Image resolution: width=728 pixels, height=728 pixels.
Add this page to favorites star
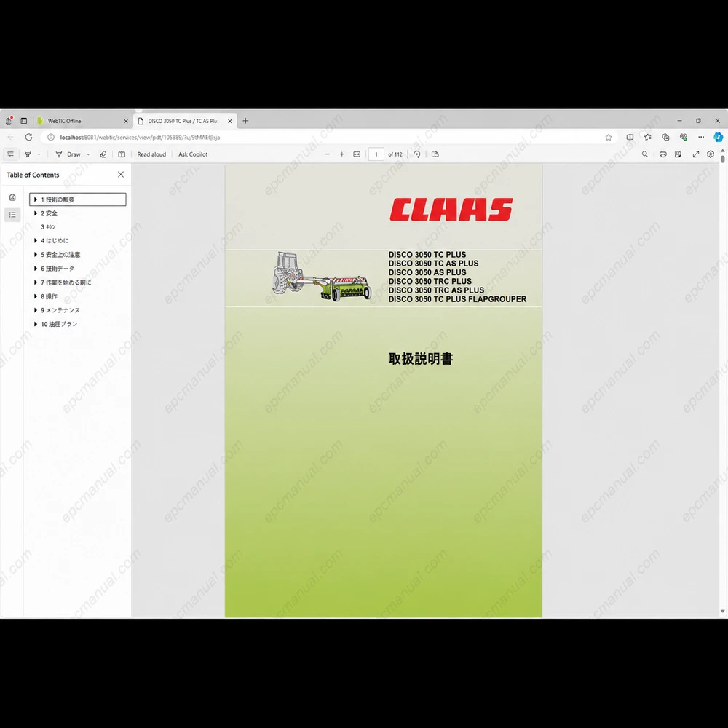tap(608, 138)
